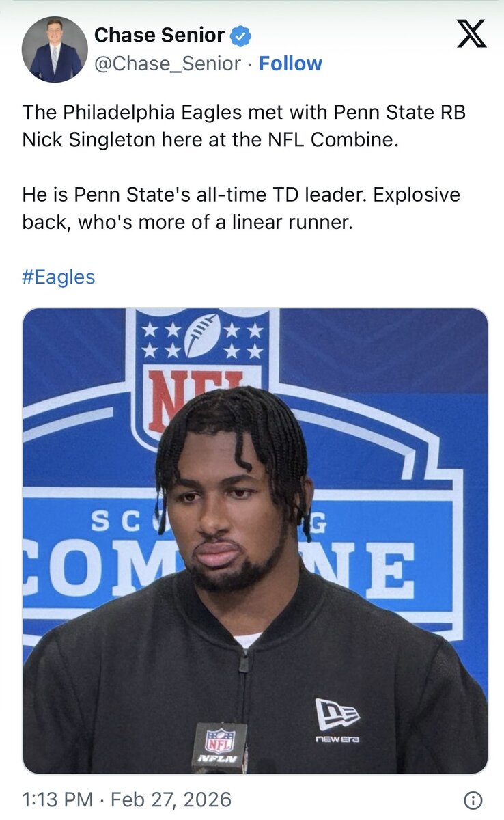The height and width of the screenshot is (820, 504).
Task: Open the #Eagles hashtag
Action: pos(59,277)
